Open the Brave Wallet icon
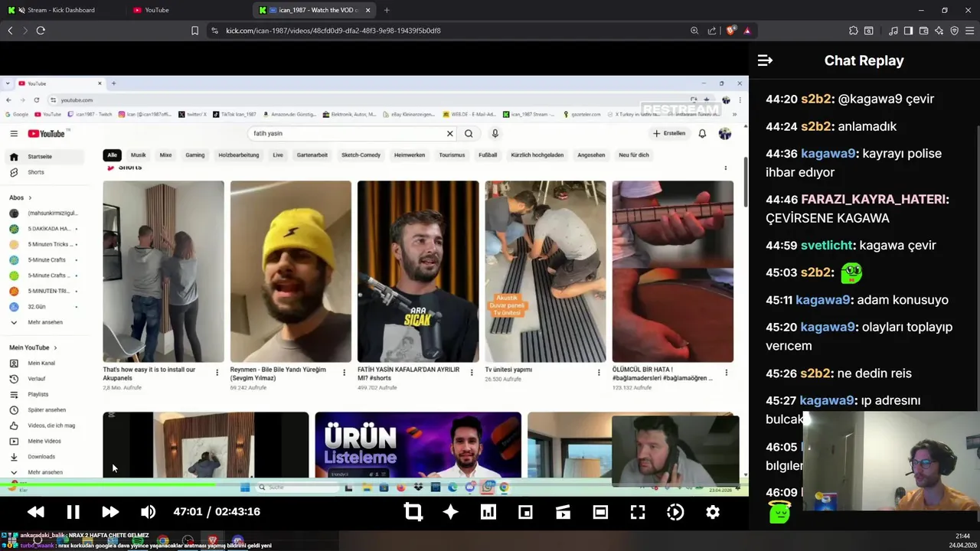The image size is (980, 551). [x=923, y=31]
